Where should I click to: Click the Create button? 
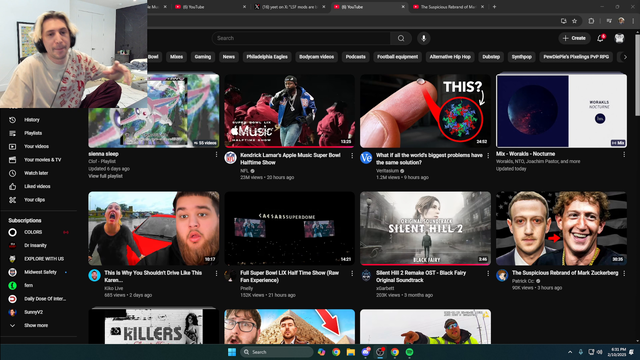(574, 38)
